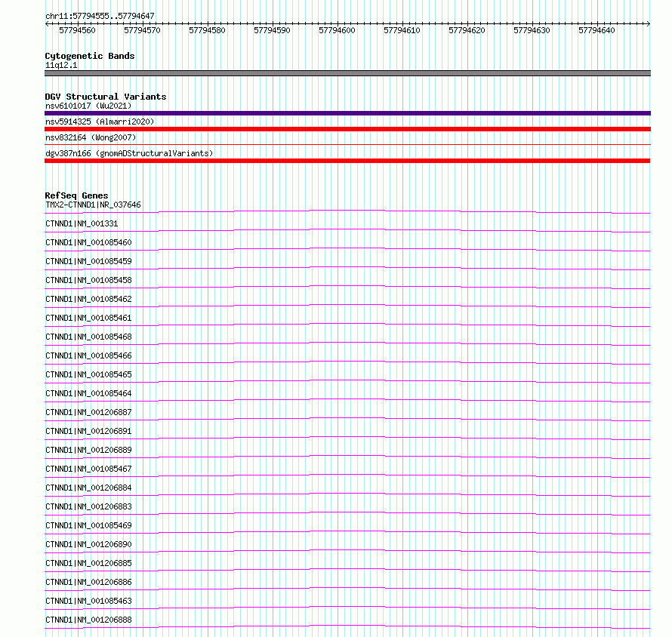
Task: Select transcript CTNND1|NM_001085466
Action: [x=88, y=355]
